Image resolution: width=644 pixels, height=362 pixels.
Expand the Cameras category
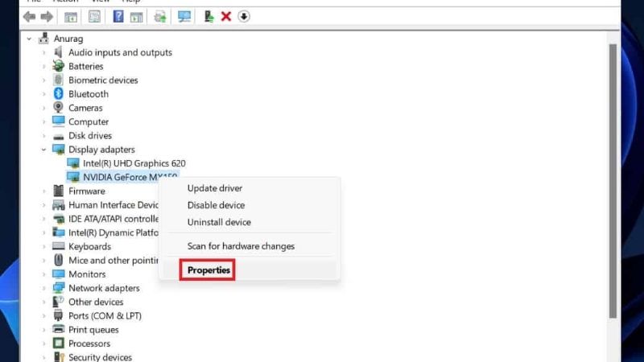pyautogui.click(x=44, y=108)
